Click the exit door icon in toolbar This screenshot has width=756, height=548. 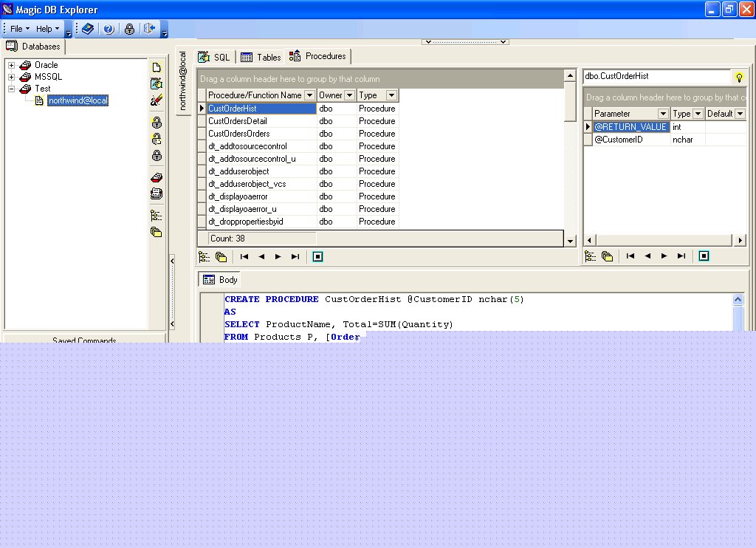149,29
